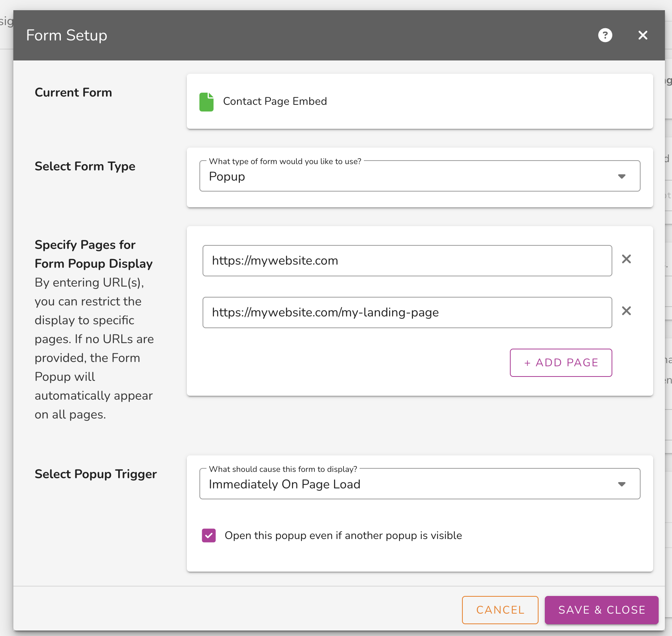Expand the Immediately On Page Load dropdown
This screenshot has width=672, height=636.
408,484
